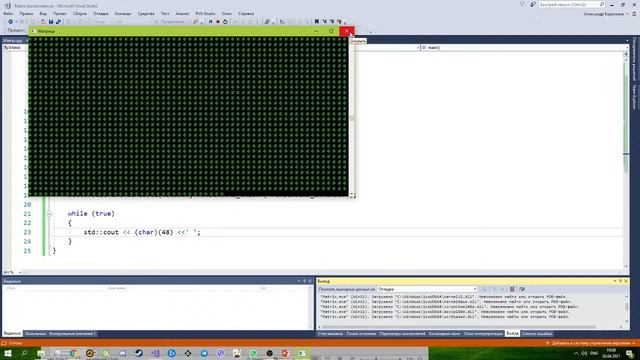Click pin icon of the Видимые panel
Screen dimensions: 640x360
coord(304,281)
